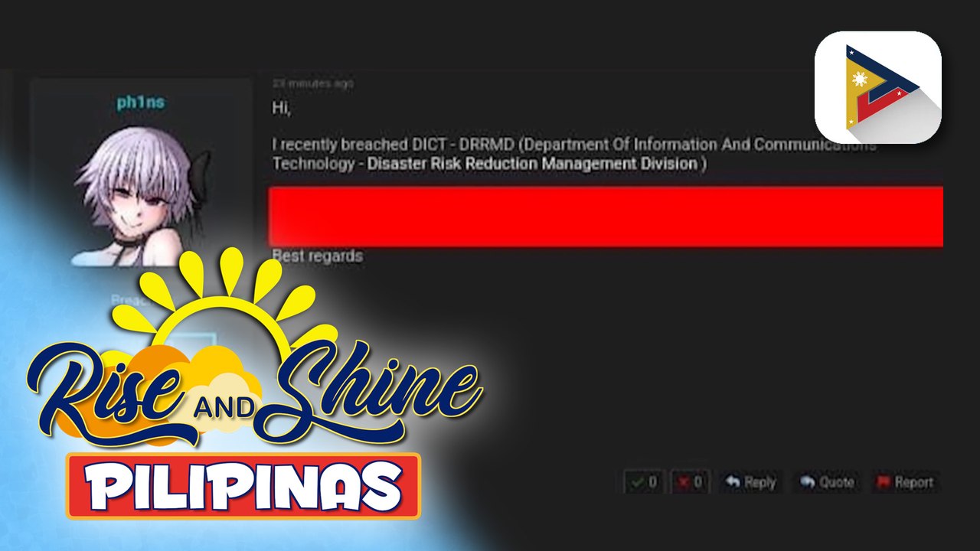The image size is (980, 551).
Task: Click the ph1ns anime avatar image
Action: [141, 197]
